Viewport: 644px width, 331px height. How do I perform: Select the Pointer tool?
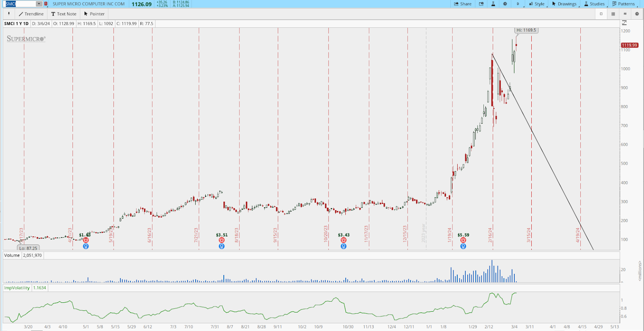coord(94,14)
